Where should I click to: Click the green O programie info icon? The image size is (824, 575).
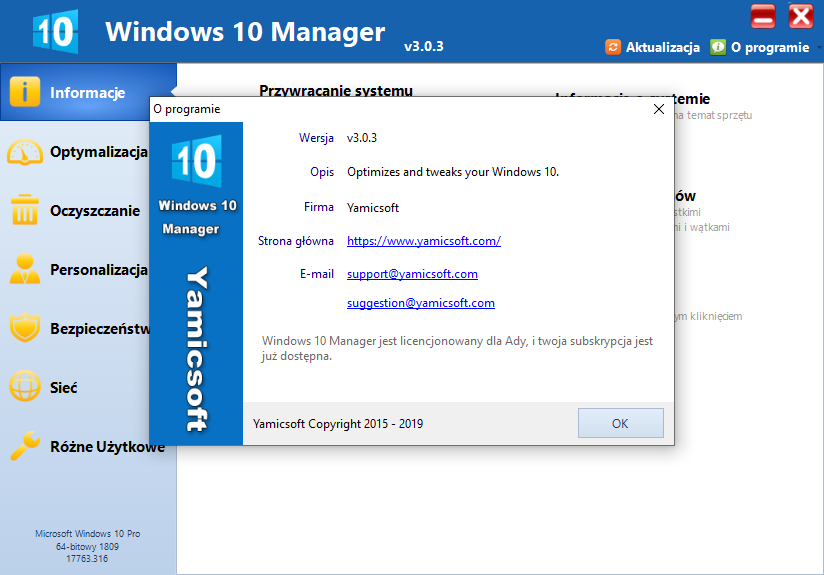click(718, 47)
